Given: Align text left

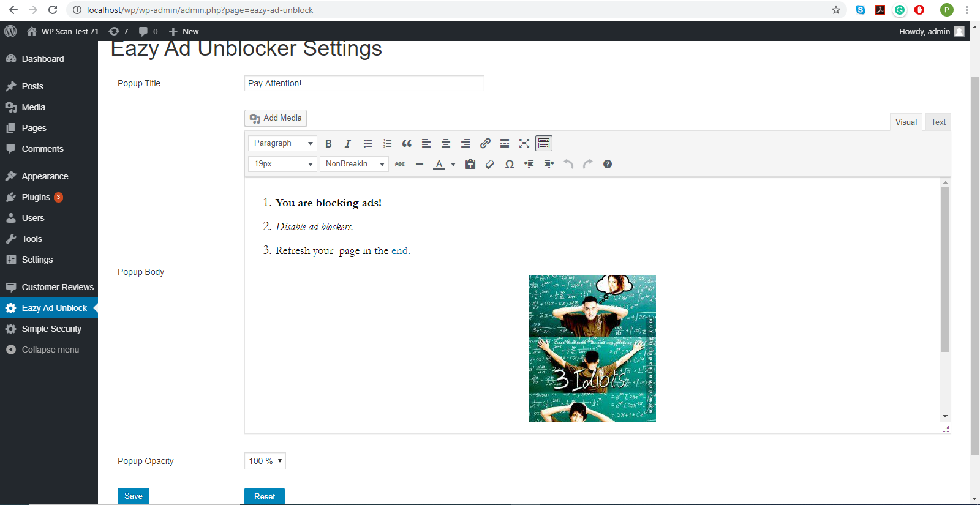Looking at the screenshot, I should point(426,143).
